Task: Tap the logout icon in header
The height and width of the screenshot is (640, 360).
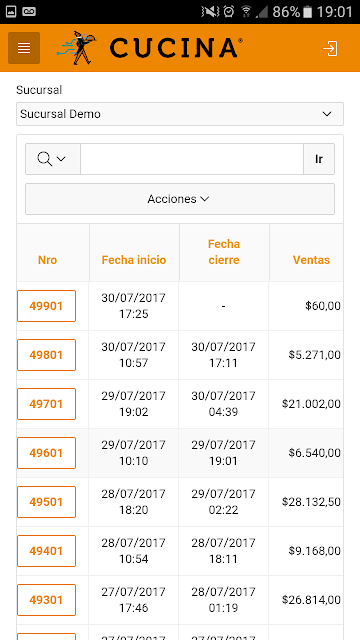Action: (330, 48)
